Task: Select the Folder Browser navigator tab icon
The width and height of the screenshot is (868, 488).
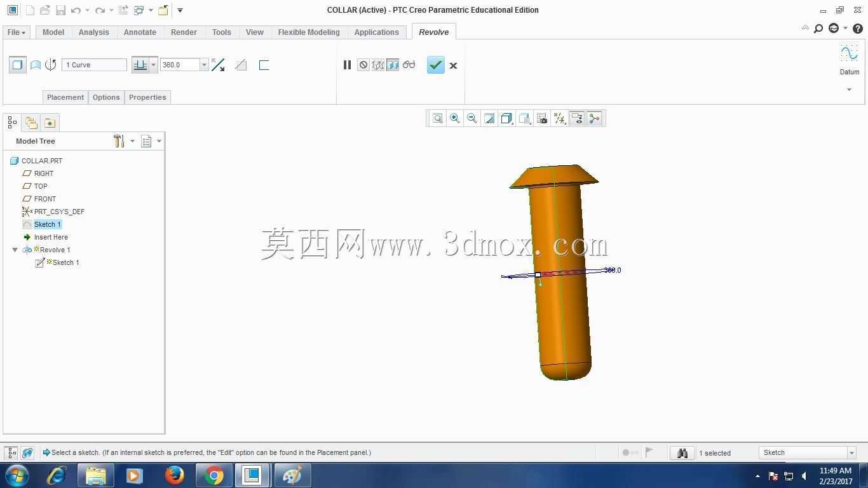Action: click(31, 122)
